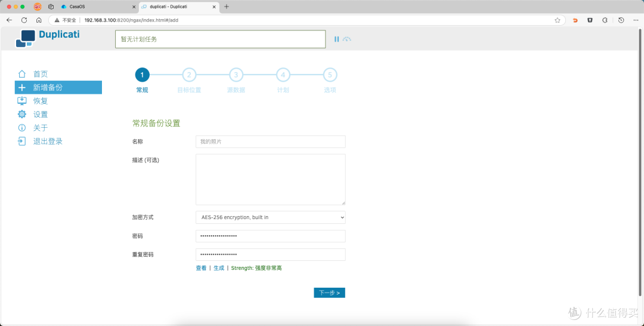The height and width of the screenshot is (326, 644).
Task: Bookmark this page with the star icon
Action: tap(558, 20)
